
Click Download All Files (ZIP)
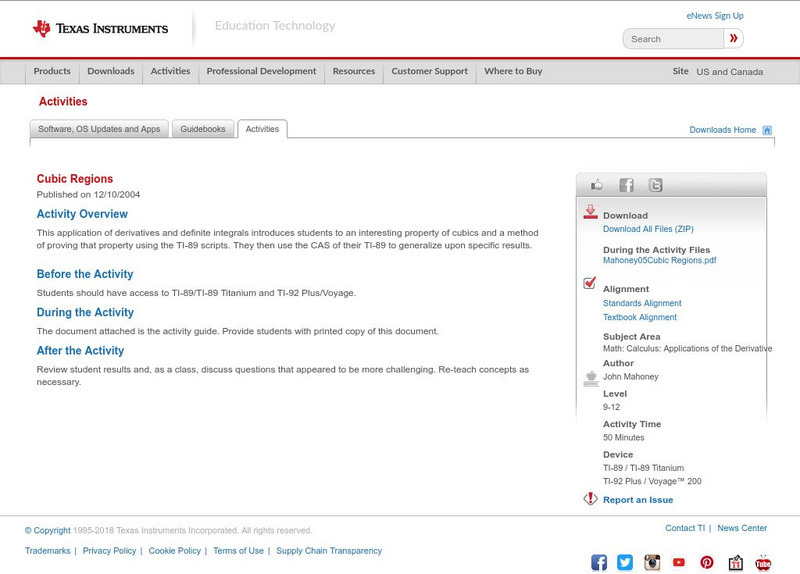[x=648, y=229]
